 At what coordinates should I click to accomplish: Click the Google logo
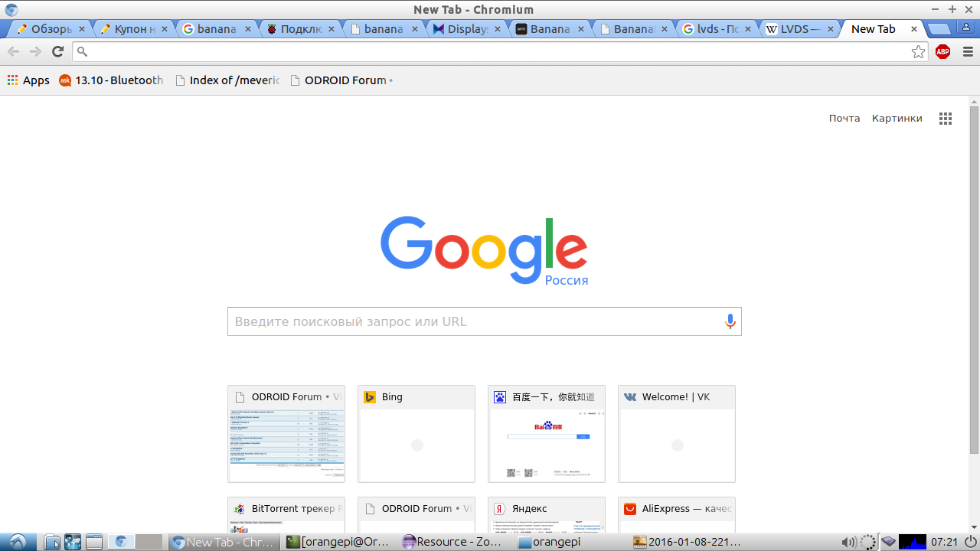point(484,250)
